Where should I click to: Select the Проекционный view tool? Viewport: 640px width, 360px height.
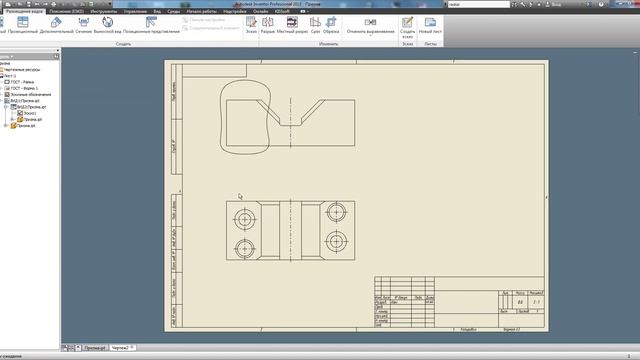tap(23, 25)
